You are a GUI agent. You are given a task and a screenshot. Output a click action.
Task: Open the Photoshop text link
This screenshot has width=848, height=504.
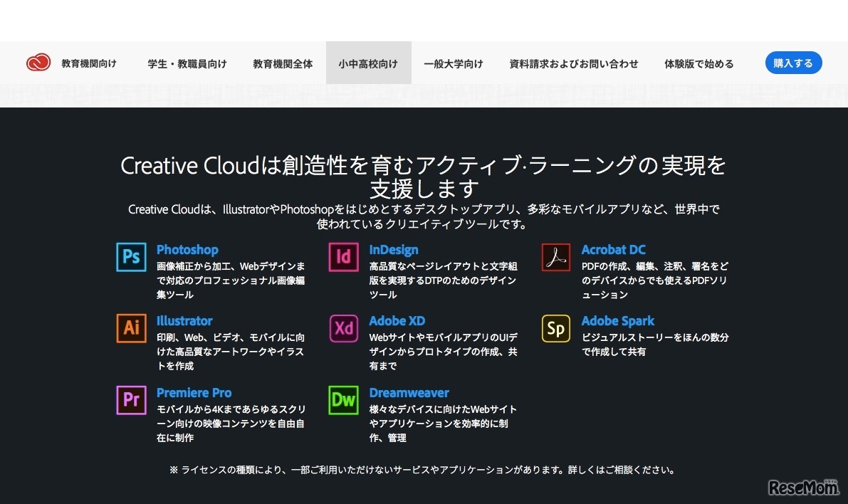click(187, 249)
